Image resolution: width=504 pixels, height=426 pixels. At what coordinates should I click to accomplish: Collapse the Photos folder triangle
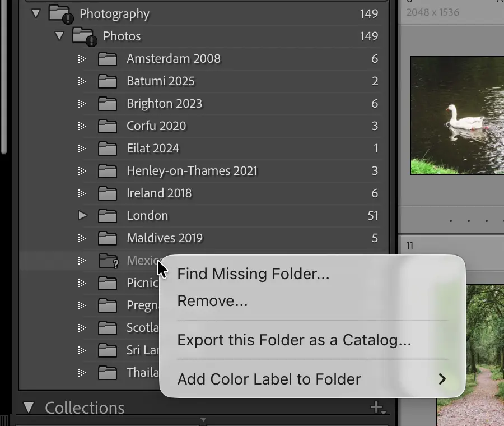click(x=59, y=36)
